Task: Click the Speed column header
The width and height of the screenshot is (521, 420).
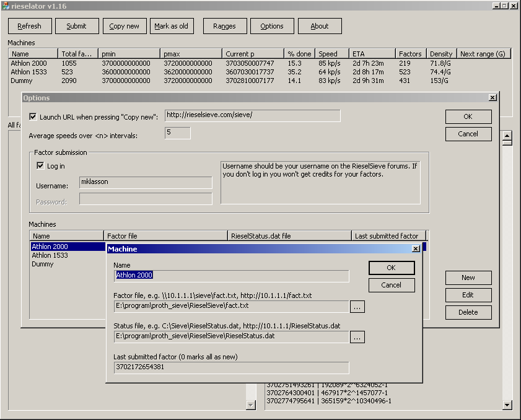Action: 332,54
